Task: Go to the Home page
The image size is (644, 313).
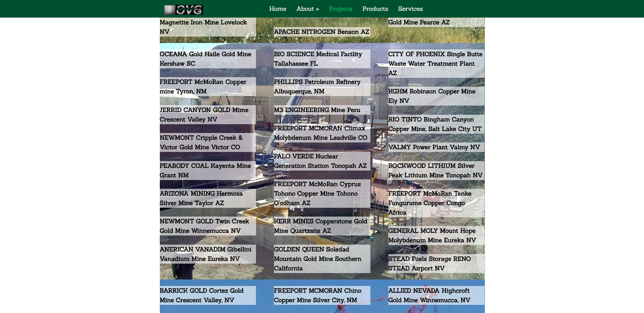Action: point(278,9)
